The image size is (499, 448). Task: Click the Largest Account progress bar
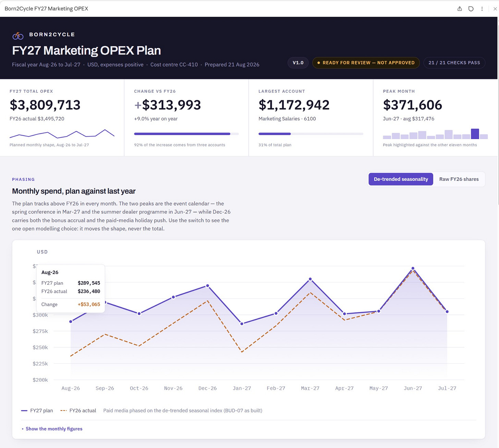tap(311, 134)
